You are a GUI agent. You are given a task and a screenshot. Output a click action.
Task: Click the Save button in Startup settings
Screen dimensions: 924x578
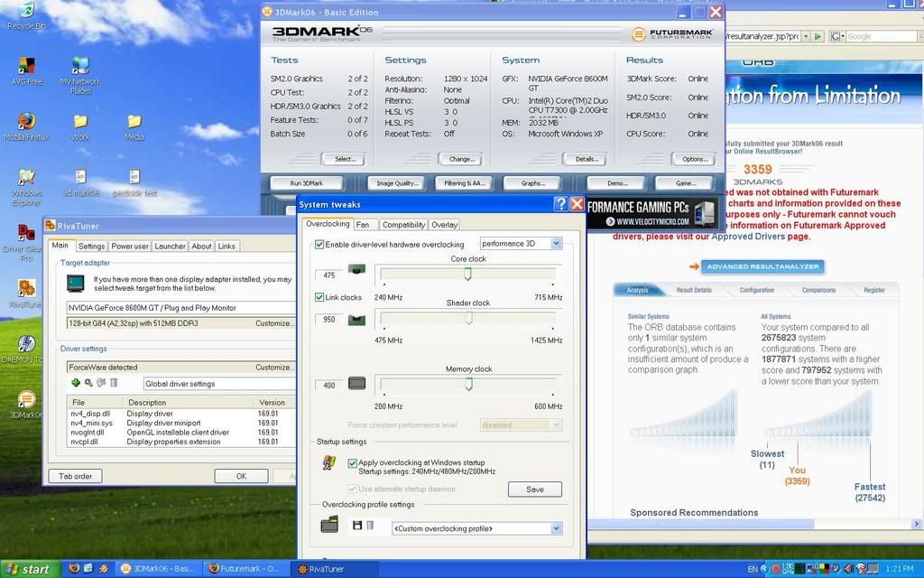[x=535, y=489]
